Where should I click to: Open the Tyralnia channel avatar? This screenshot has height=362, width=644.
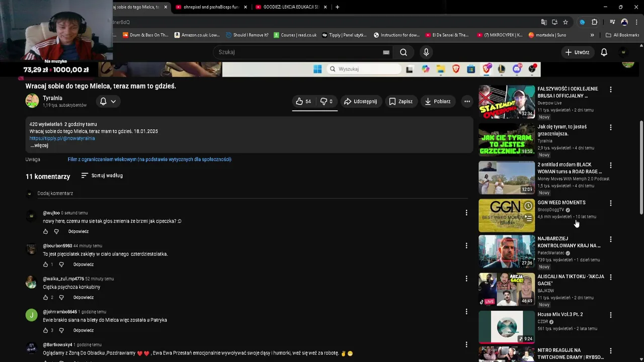(32, 101)
